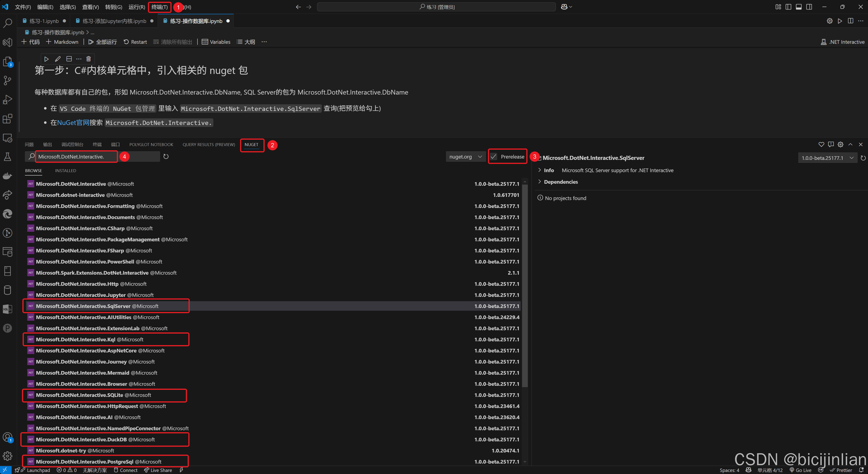
Task: Click the Testing flask icon
Action: (x=7, y=156)
